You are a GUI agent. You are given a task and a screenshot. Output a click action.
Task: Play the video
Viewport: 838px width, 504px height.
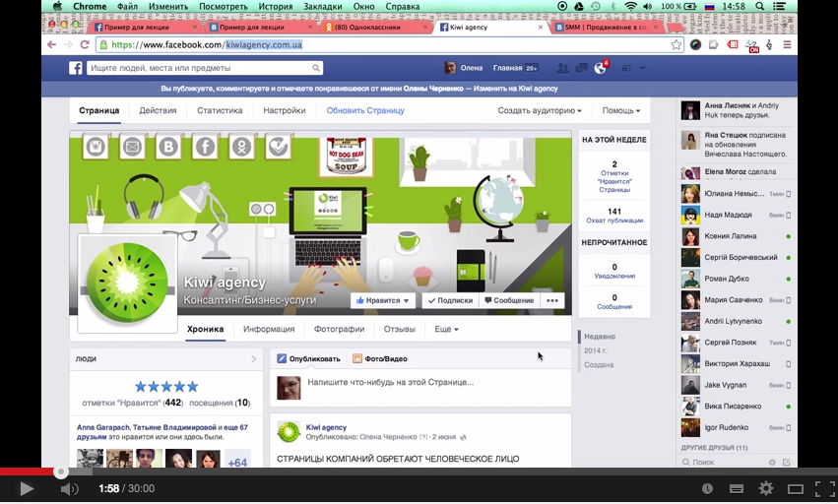pos(26,488)
